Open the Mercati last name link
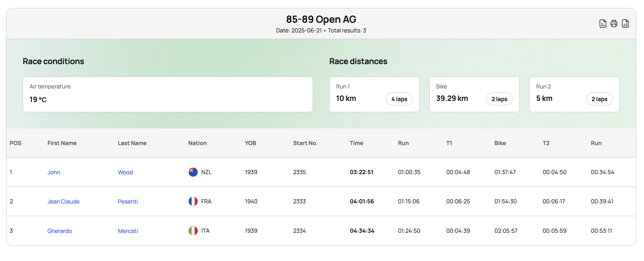Viewport: 644px width, 261px height. coord(128,231)
